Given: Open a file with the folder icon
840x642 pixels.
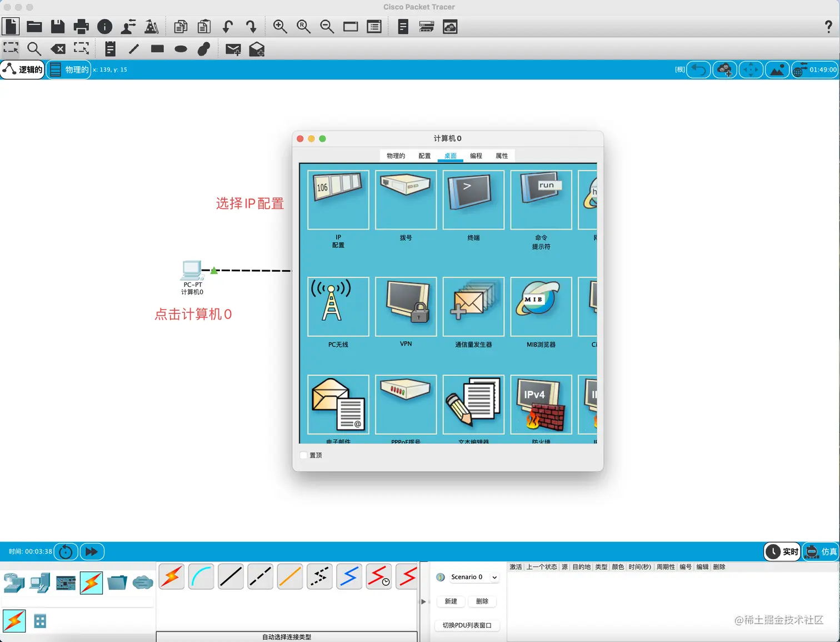Looking at the screenshot, I should pyautogui.click(x=34, y=27).
